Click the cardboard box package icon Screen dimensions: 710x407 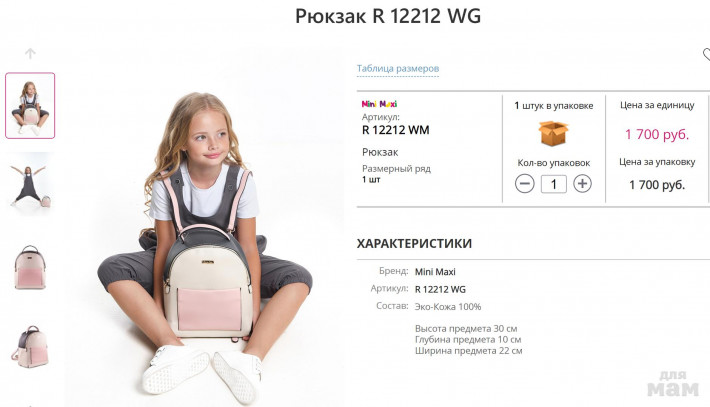point(553,134)
